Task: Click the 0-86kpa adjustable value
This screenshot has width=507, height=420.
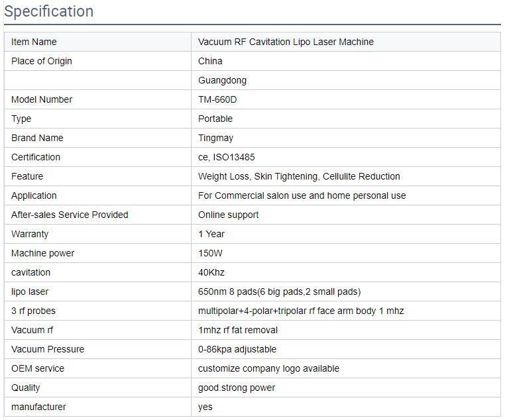Action: point(237,349)
